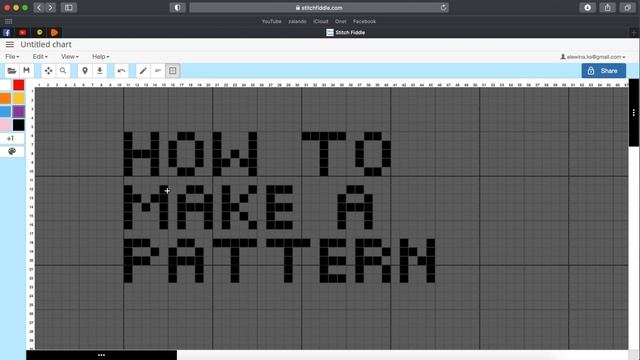
Task: Click the location pin marker tool
Action: click(85, 71)
